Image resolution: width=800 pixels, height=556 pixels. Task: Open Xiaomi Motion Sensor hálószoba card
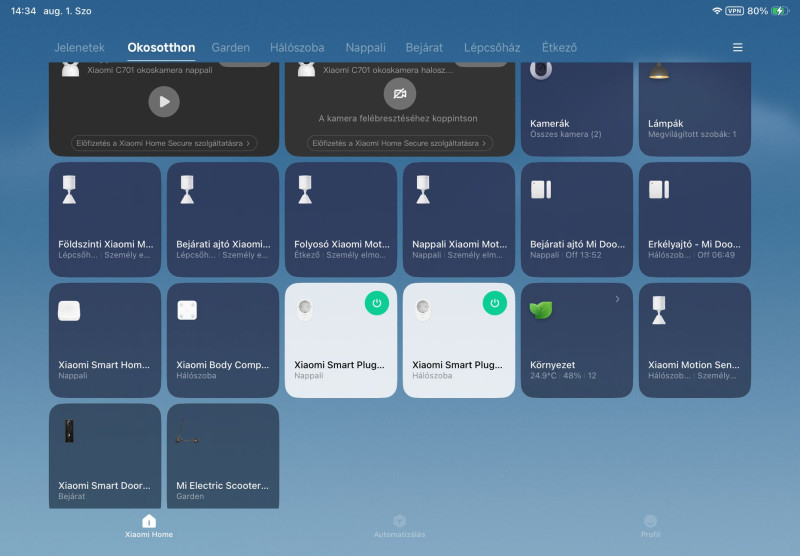click(694, 340)
